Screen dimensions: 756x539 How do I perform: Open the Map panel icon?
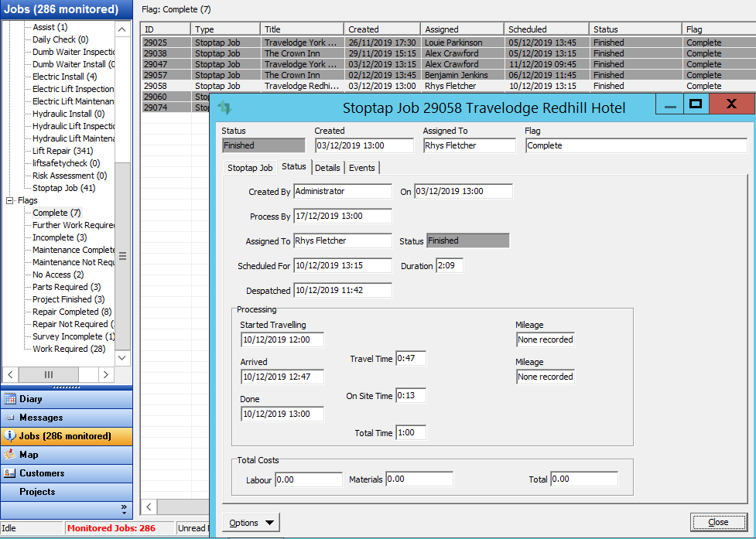[10, 455]
